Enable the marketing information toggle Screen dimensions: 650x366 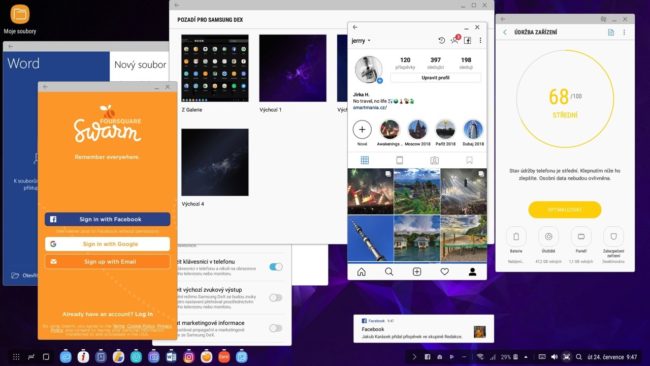(276, 328)
